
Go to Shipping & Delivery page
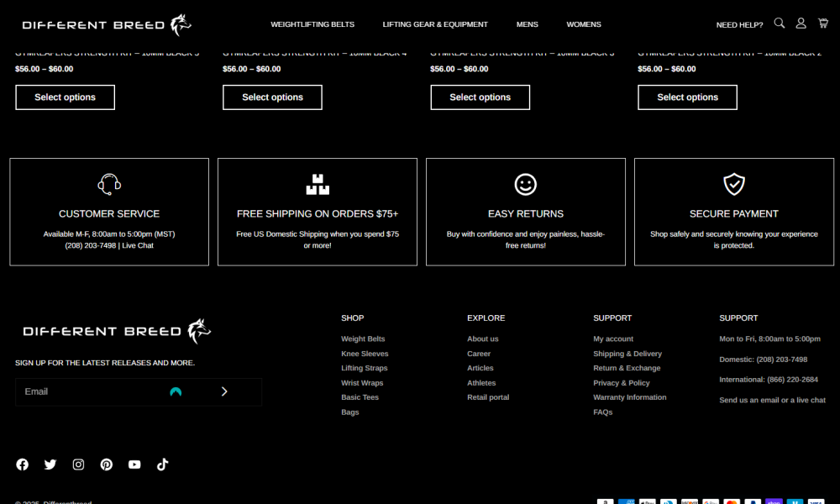pos(627,354)
